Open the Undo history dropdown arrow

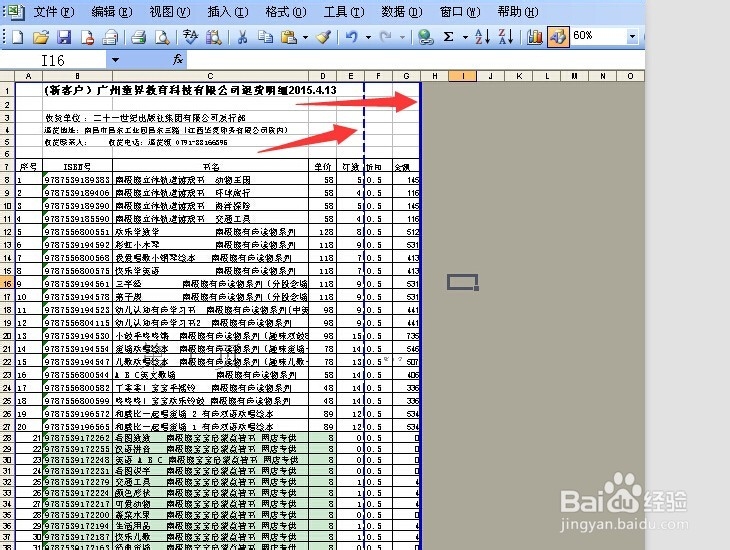368,37
